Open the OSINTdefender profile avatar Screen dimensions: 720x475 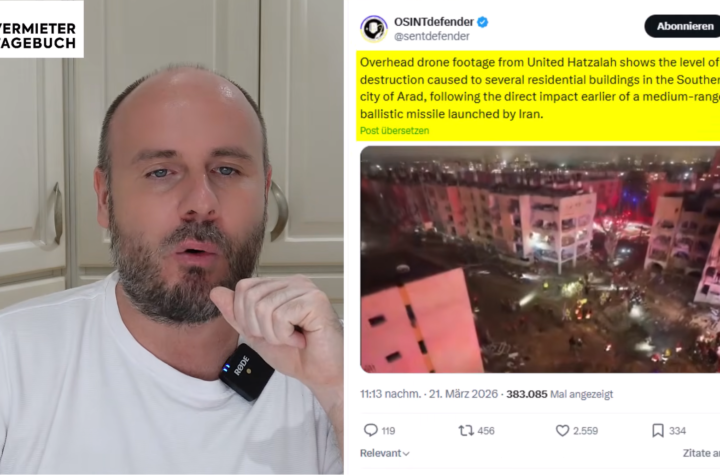(x=373, y=29)
